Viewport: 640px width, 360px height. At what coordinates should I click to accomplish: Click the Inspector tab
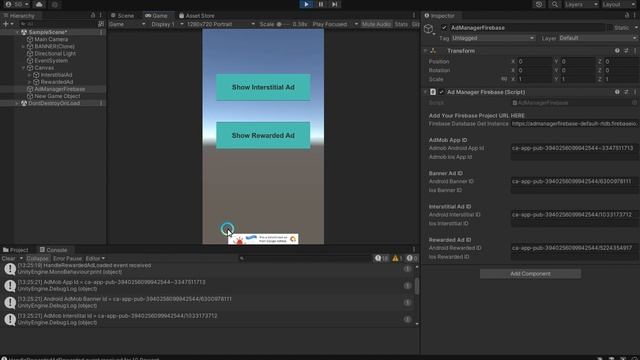click(440, 16)
